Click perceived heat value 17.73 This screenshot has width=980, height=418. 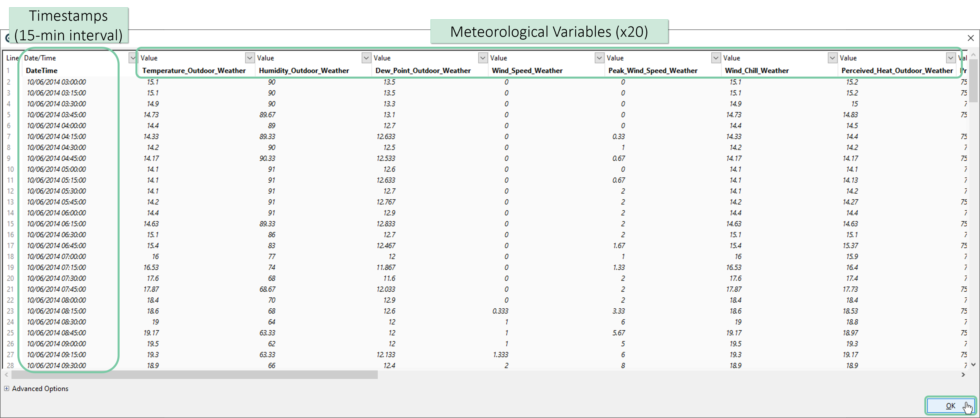(x=850, y=290)
